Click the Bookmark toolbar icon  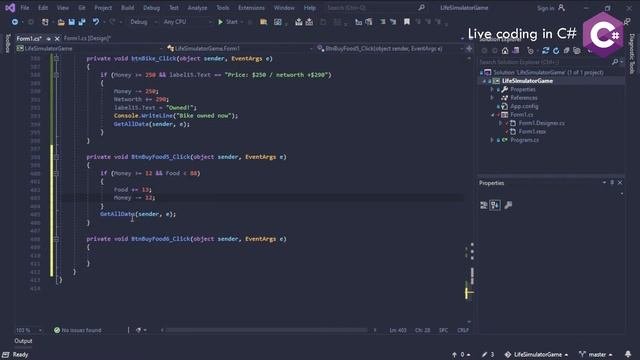click(407, 22)
